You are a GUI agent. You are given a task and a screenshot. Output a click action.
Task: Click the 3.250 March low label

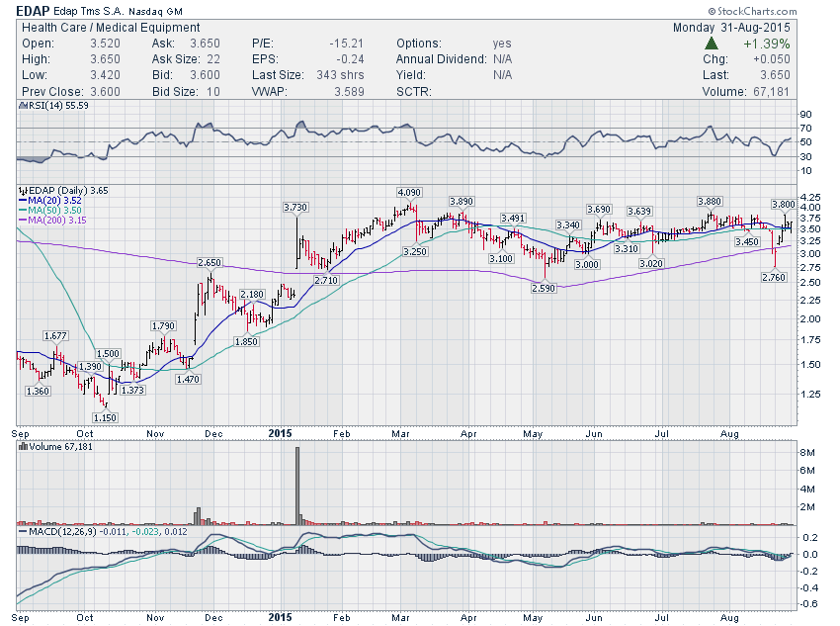pos(415,251)
